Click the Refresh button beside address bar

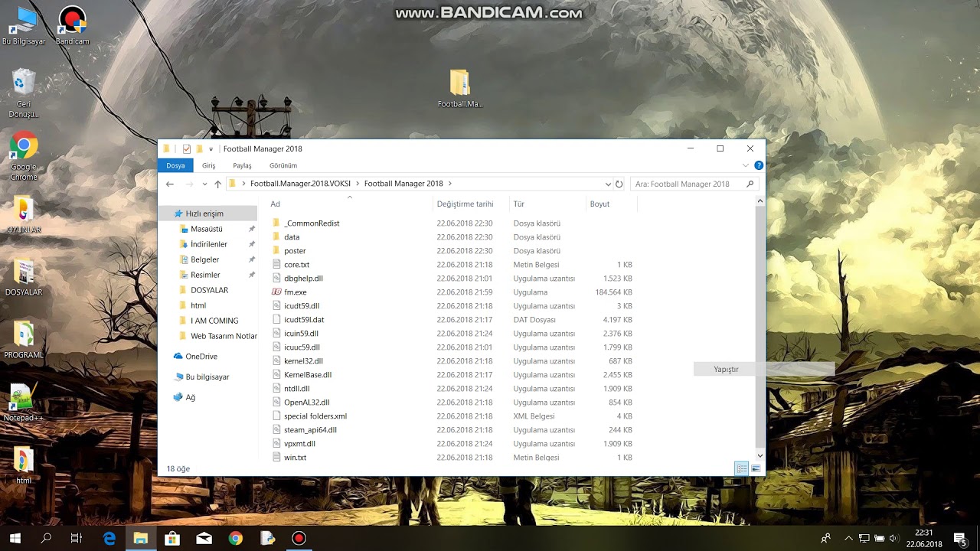pyautogui.click(x=619, y=184)
